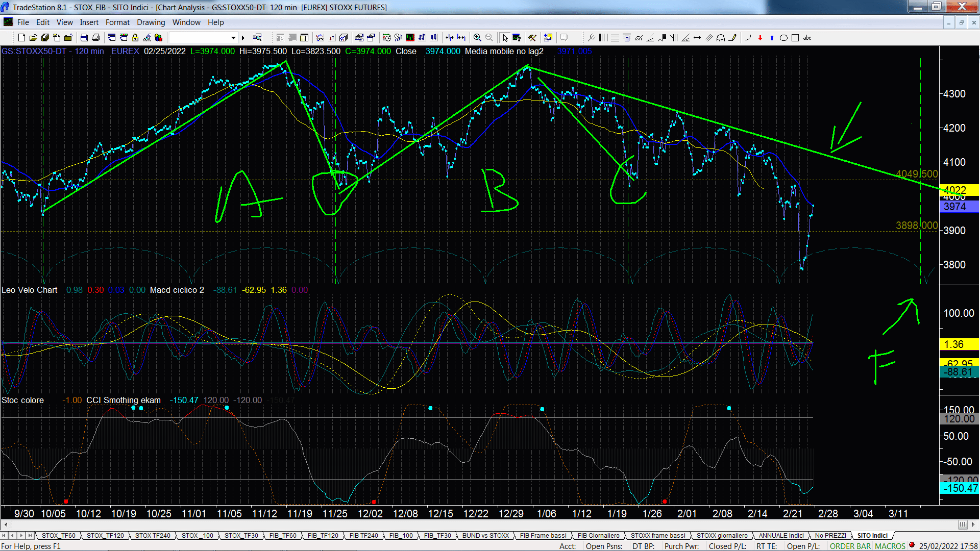
Task: Switch to the STOX_TF120 tab
Action: pyautogui.click(x=105, y=535)
